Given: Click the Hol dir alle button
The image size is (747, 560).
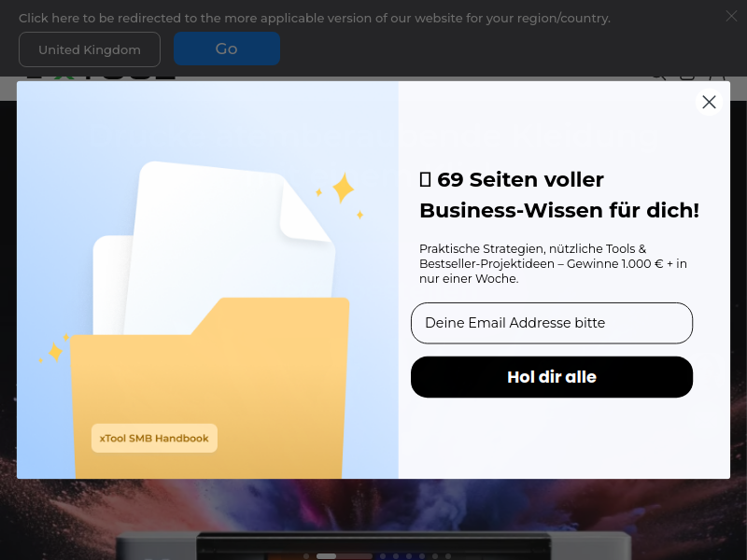Looking at the screenshot, I should tap(552, 377).
